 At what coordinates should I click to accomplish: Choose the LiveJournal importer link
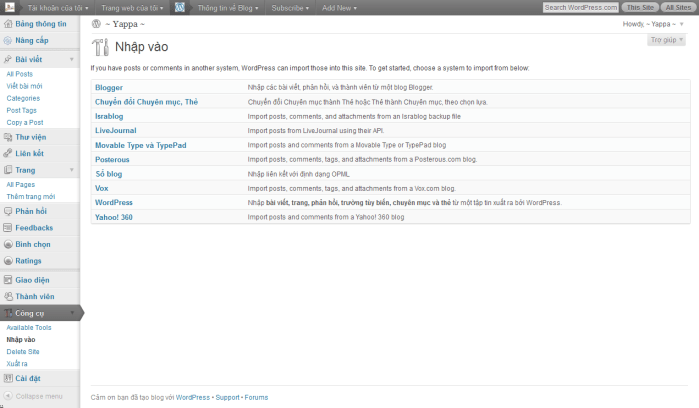(x=113, y=130)
